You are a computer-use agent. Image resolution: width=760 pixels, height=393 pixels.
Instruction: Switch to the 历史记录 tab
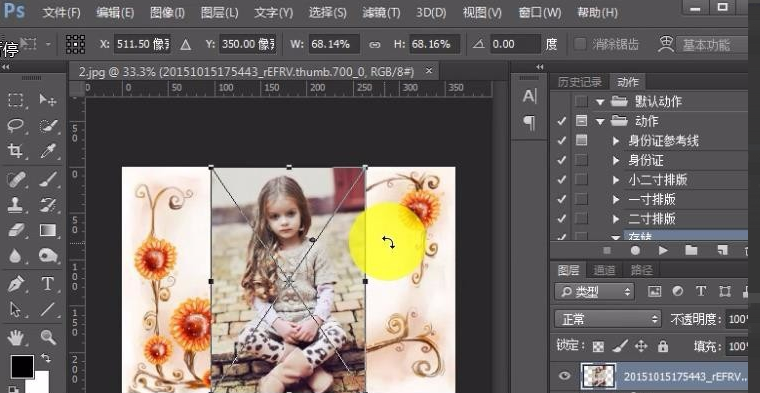pos(579,82)
